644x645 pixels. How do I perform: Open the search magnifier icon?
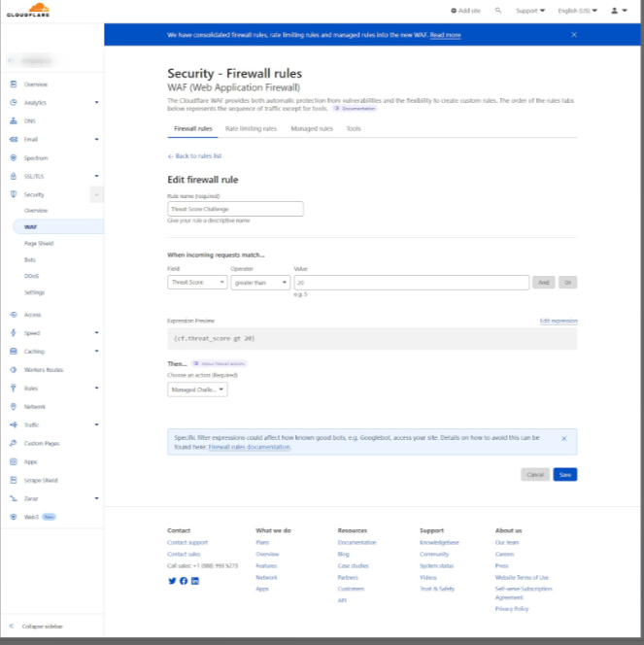click(x=498, y=11)
